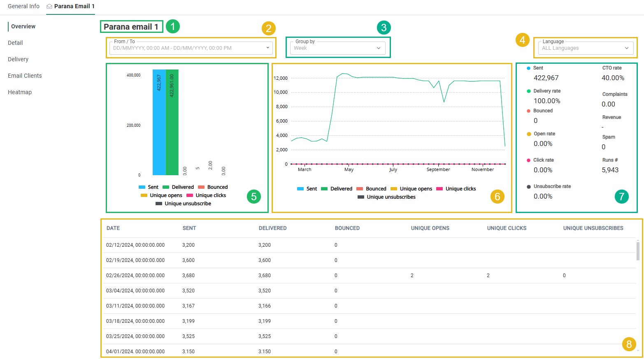Expand the Group by Week dropdown

[x=337, y=48]
